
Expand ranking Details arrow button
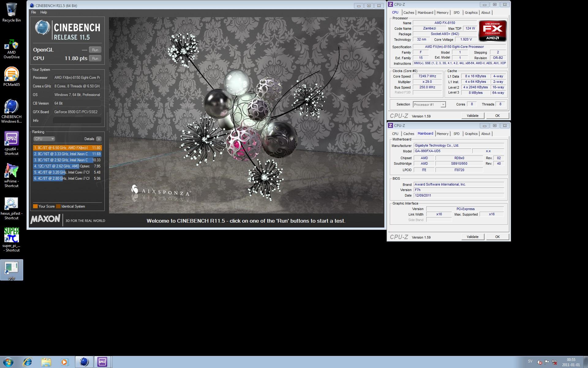[99, 139]
